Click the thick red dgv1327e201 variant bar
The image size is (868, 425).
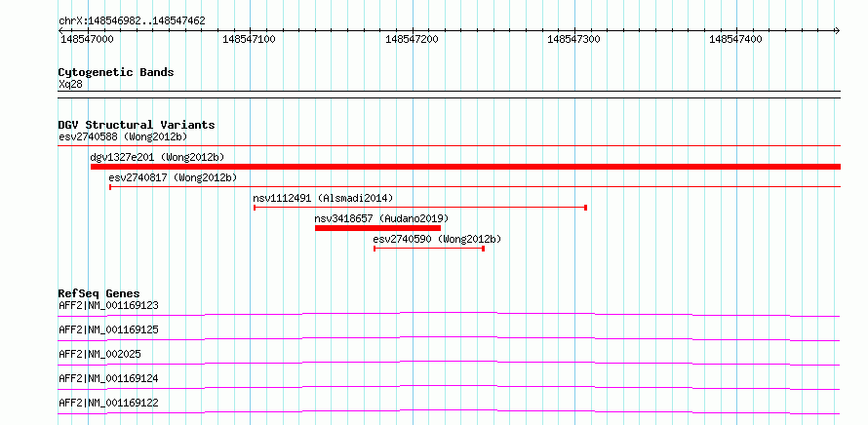465,167
